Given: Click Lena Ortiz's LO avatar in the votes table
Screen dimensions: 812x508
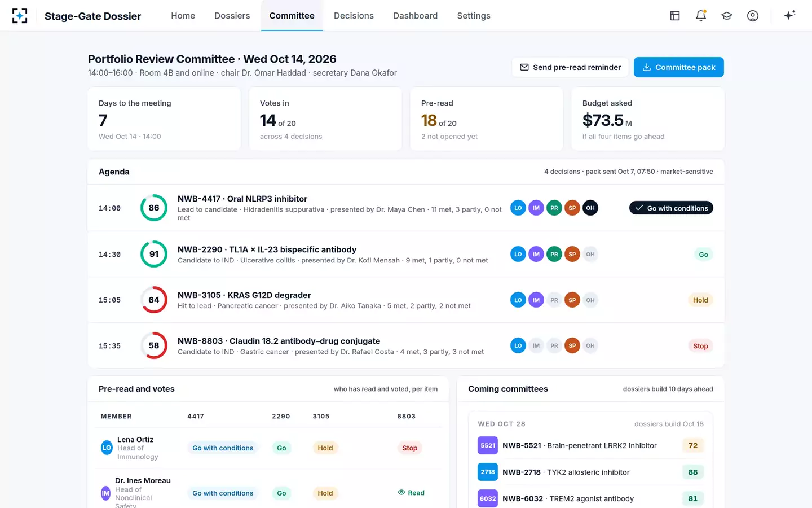Looking at the screenshot, I should 107,448.
